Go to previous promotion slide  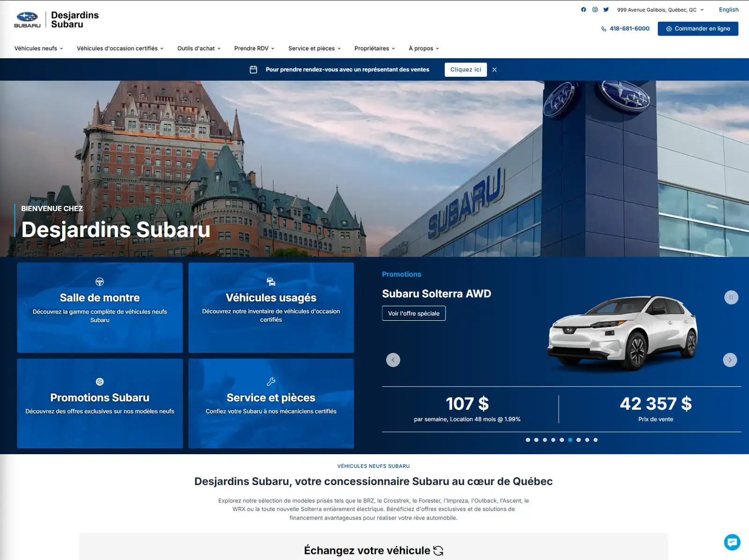(393, 360)
